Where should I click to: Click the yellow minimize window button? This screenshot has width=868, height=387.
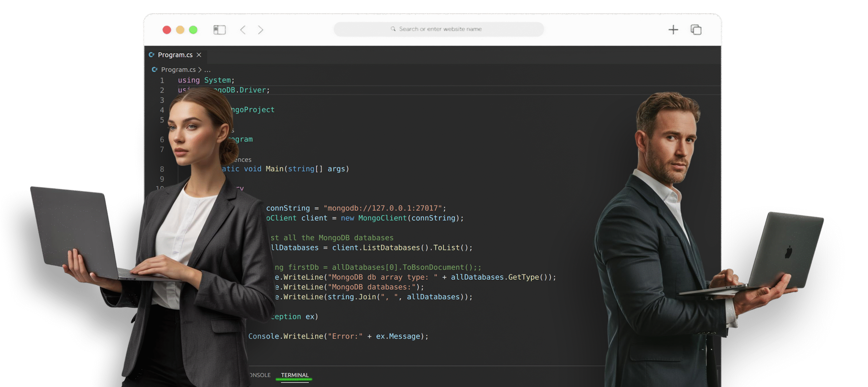click(180, 30)
